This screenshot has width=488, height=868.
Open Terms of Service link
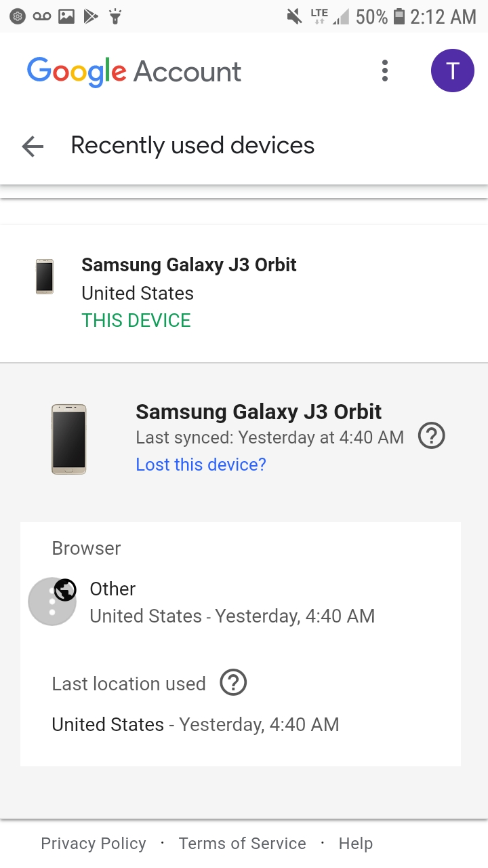[242, 844]
